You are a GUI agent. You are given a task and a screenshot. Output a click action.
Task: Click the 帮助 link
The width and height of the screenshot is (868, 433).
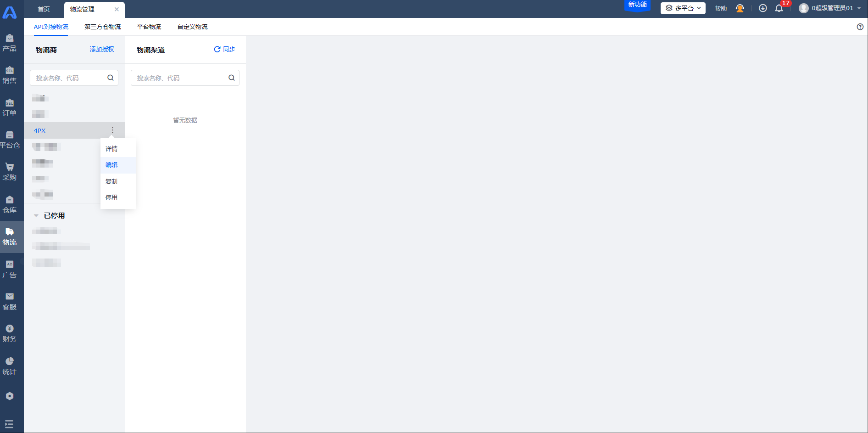[x=721, y=8]
